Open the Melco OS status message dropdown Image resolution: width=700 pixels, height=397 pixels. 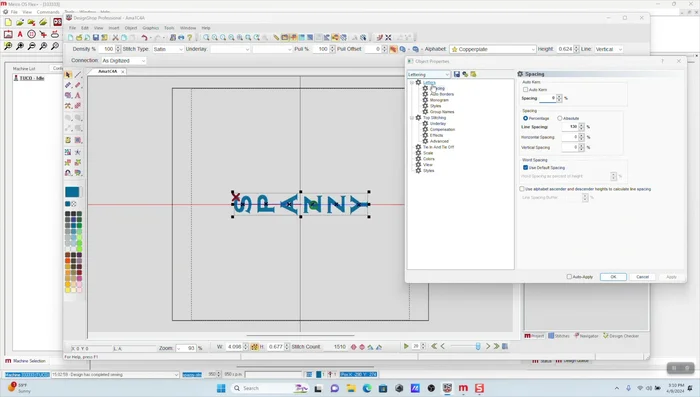(x=176, y=375)
